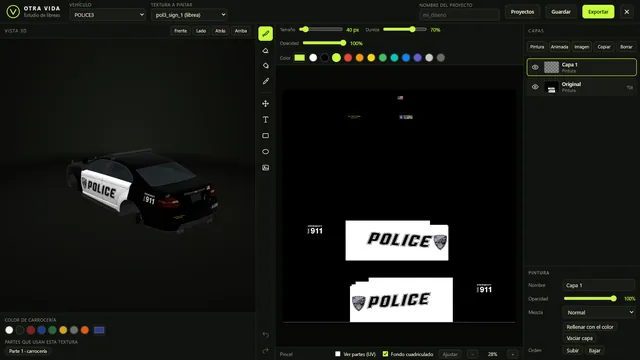640x360 pixels.
Task: Zoom in with the plus button
Action: point(513,354)
